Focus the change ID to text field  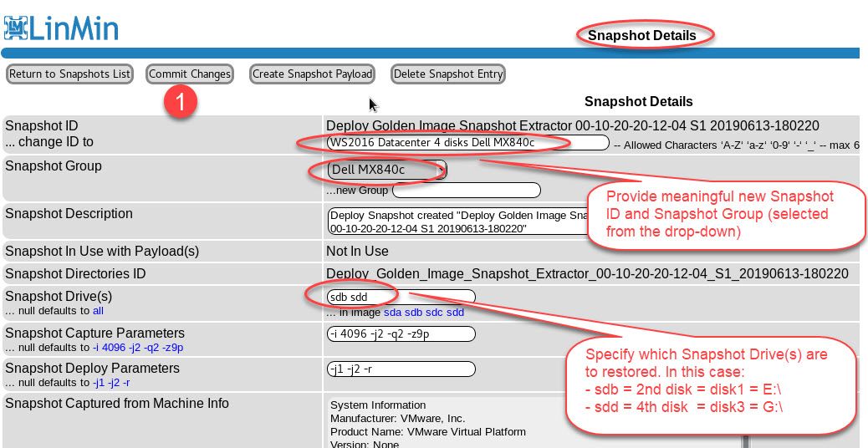(468, 143)
